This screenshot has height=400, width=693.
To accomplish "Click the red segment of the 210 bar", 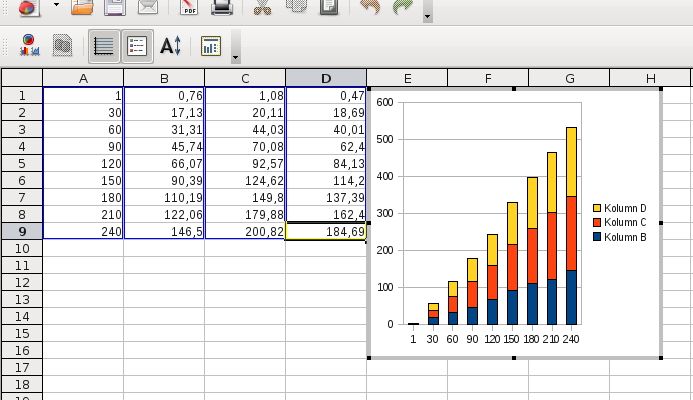I will click(552, 246).
